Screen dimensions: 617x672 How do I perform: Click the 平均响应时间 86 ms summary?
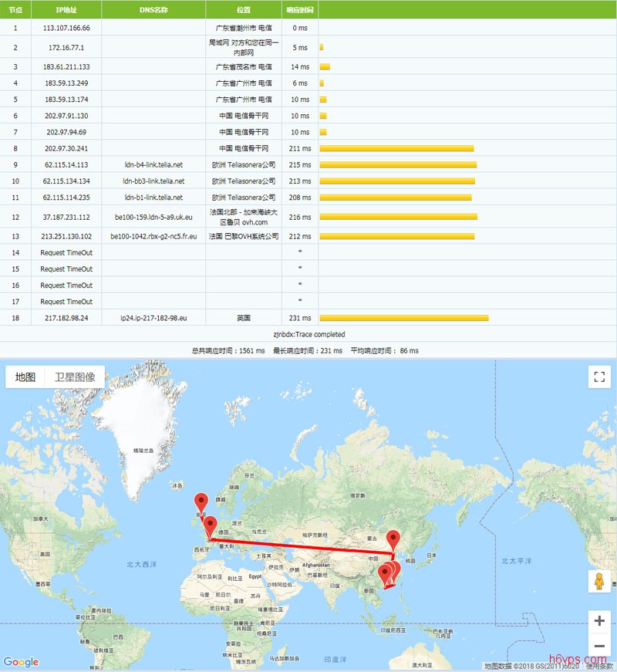(x=384, y=350)
